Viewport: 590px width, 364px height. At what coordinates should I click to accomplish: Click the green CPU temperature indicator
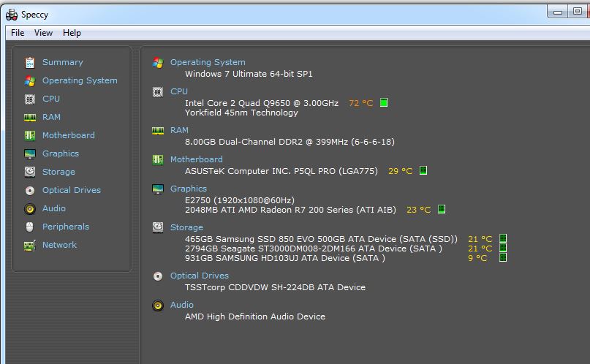(x=384, y=103)
